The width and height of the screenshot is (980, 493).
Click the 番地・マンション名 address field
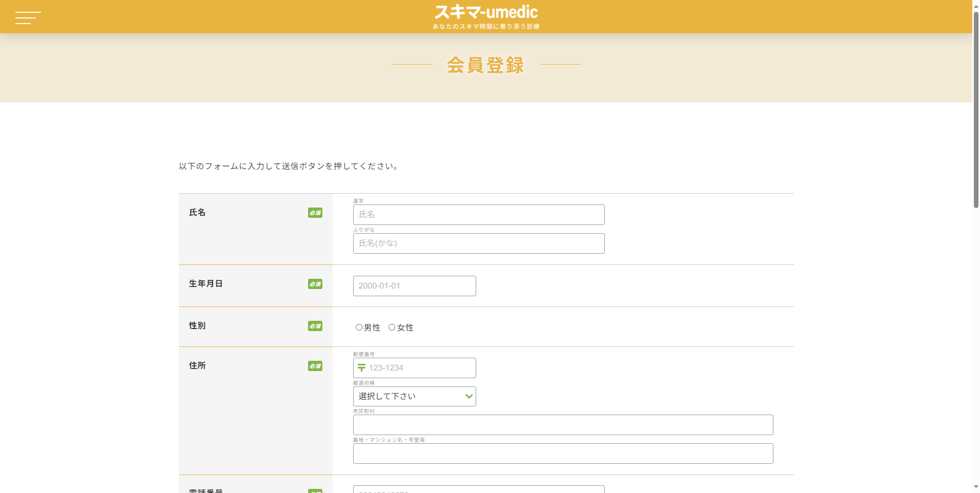click(563, 454)
